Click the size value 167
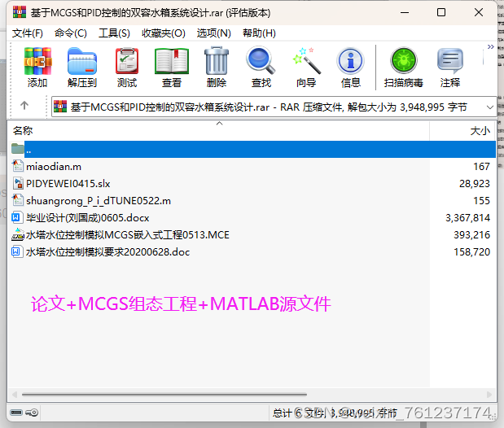 tap(481, 167)
